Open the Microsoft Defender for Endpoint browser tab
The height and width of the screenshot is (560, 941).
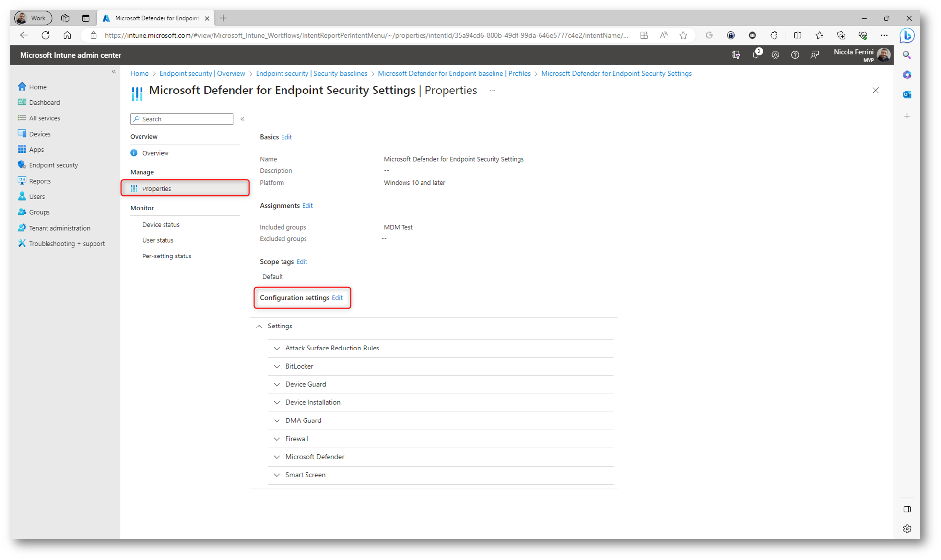tap(155, 18)
